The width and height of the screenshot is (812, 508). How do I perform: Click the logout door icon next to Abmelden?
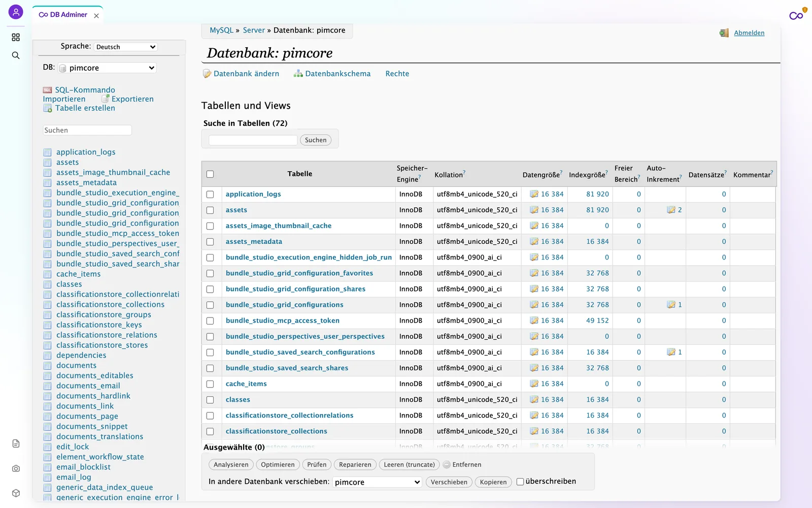pyautogui.click(x=724, y=33)
